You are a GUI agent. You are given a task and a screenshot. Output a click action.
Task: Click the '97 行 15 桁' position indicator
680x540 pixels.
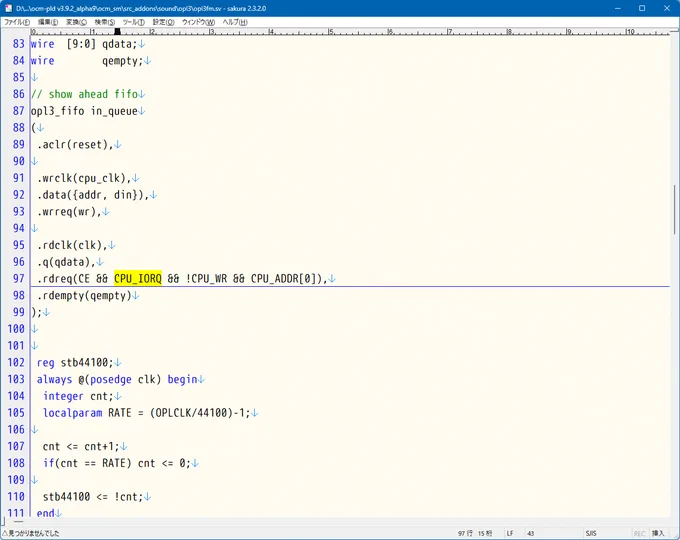(x=475, y=533)
